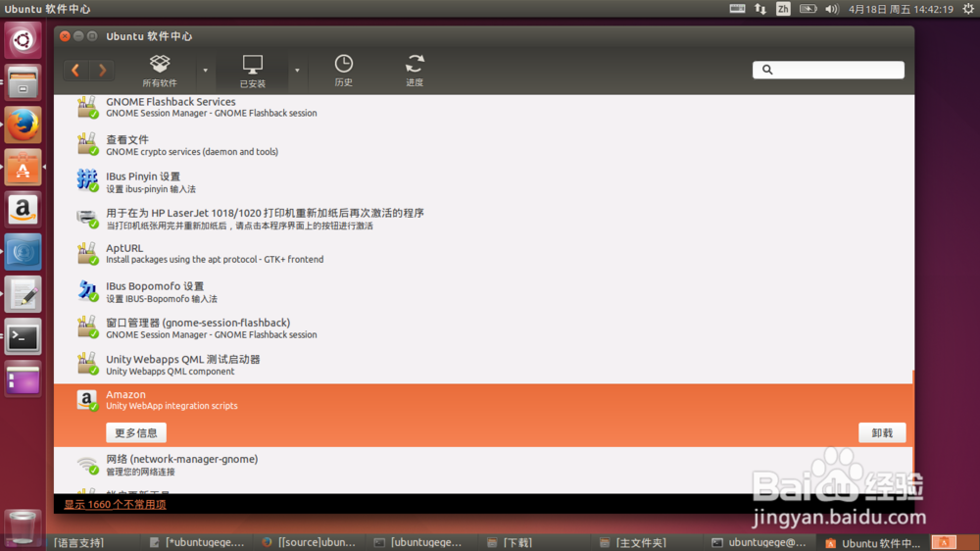
Task: Open the Trash in the launcher
Action: click(24, 526)
